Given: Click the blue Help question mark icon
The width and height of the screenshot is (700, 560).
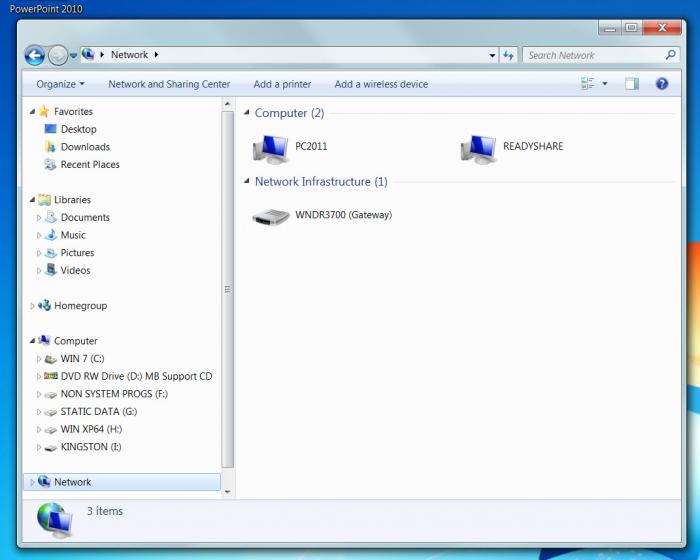Looking at the screenshot, I should [x=661, y=84].
